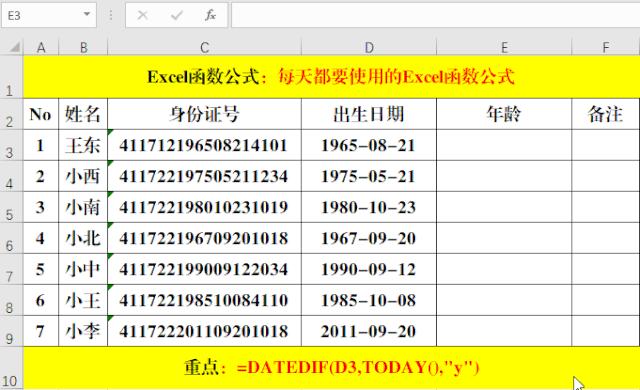The height and width of the screenshot is (390, 640).
Task: Click the 姓名 header cell
Action: click(83, 114)
